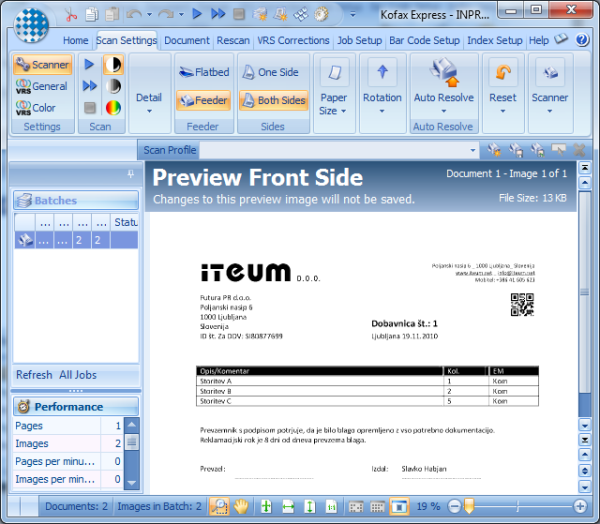Viewport: 600px width, 524px height.
Task: Click the Redo arrow icon
Action: point(166,15)
